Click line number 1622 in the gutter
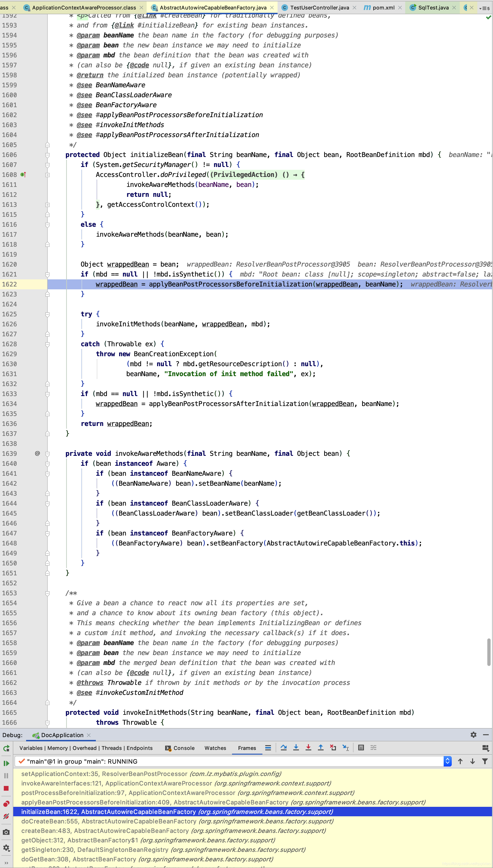This screenshot has height=868, width=493. pos(9,284)
